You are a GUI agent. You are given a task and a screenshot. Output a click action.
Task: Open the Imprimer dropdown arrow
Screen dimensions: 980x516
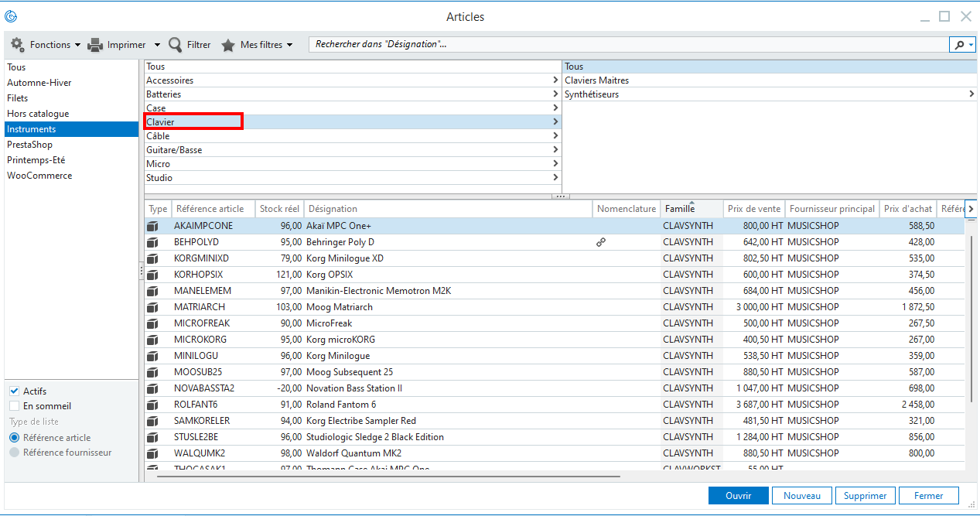pyautogui.click(x=157, y=45)
